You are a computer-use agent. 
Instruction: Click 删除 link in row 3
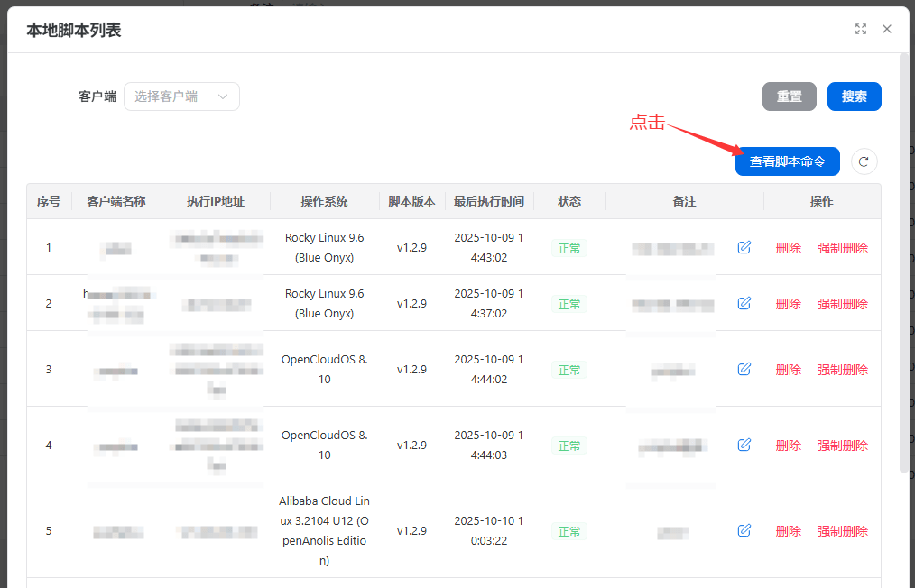788,370
